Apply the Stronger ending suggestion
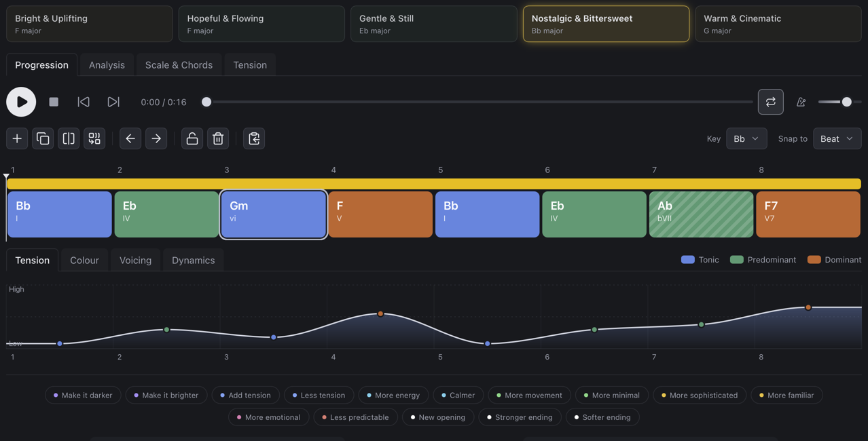Viewport: 868px width, 441px height. (x=520, y=417)
